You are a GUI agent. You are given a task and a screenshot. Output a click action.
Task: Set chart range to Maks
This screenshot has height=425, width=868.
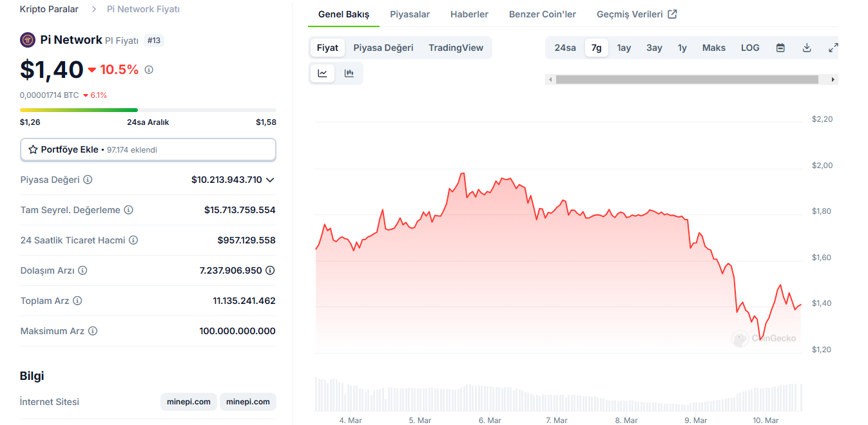coord(714,48)
